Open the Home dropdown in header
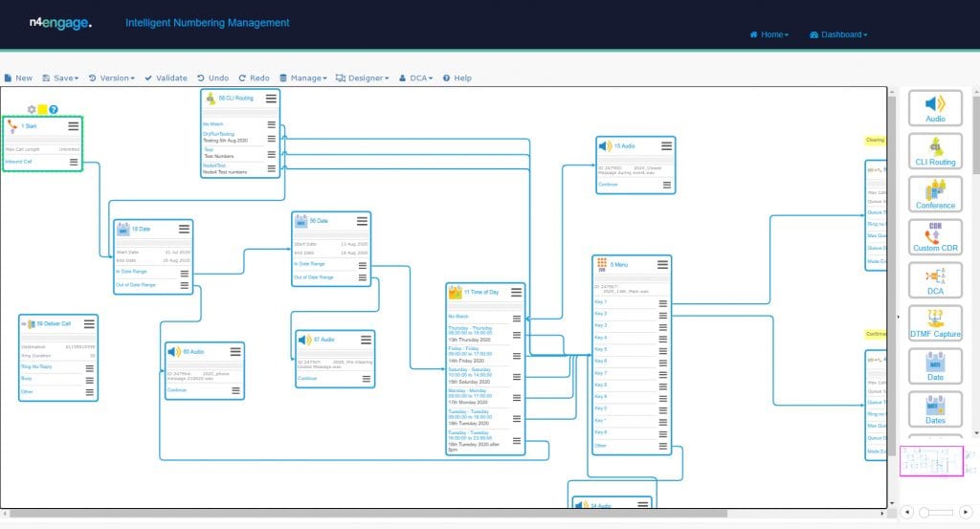This screenshot has height=529, width=980. (769, 34)
